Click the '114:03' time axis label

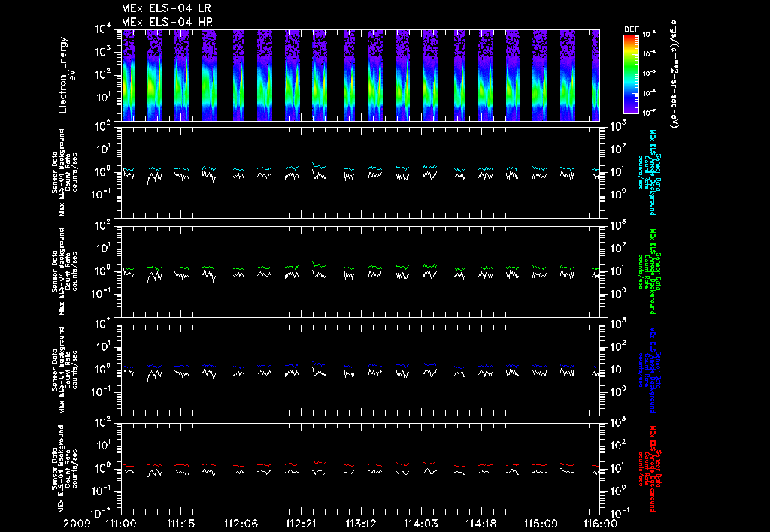click(x=420, y=524)
